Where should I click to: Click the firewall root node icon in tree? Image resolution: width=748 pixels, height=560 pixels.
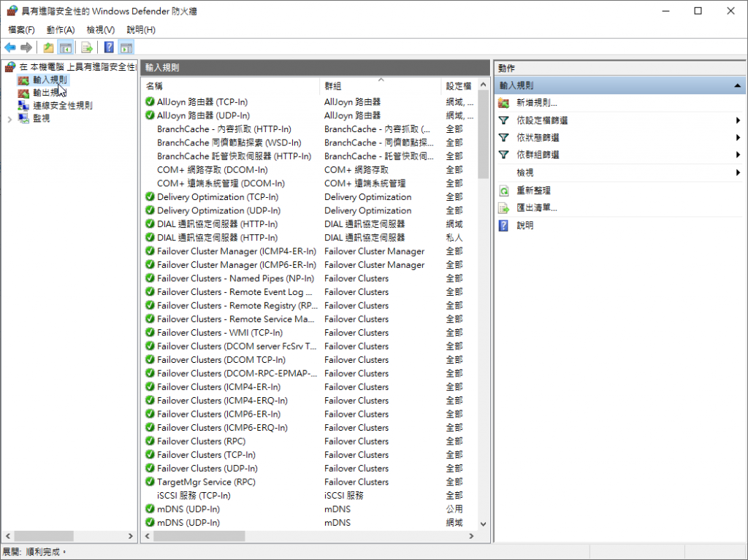click(10, 66)
